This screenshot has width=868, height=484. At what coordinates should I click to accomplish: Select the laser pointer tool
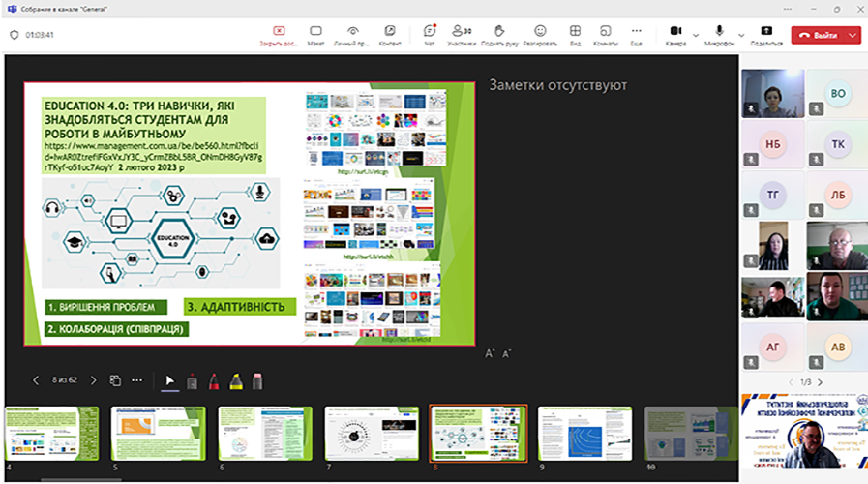pyautogui.click(x=193, y=380)
